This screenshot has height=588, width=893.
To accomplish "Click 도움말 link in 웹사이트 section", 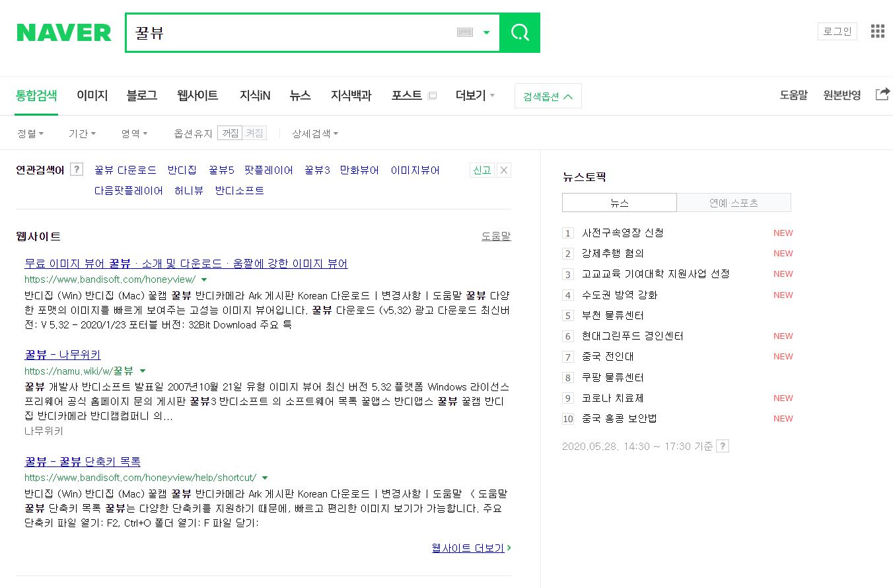I will pyautogui.click(x=496, y=236).
